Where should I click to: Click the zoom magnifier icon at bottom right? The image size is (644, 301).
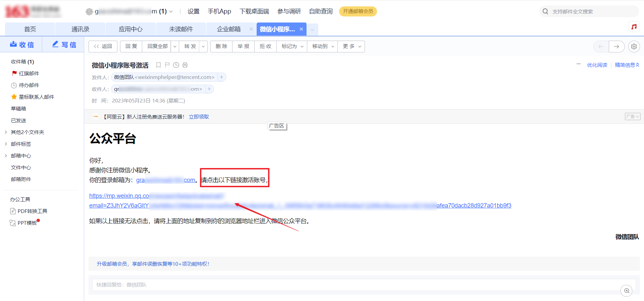click(x=627, y=291)
